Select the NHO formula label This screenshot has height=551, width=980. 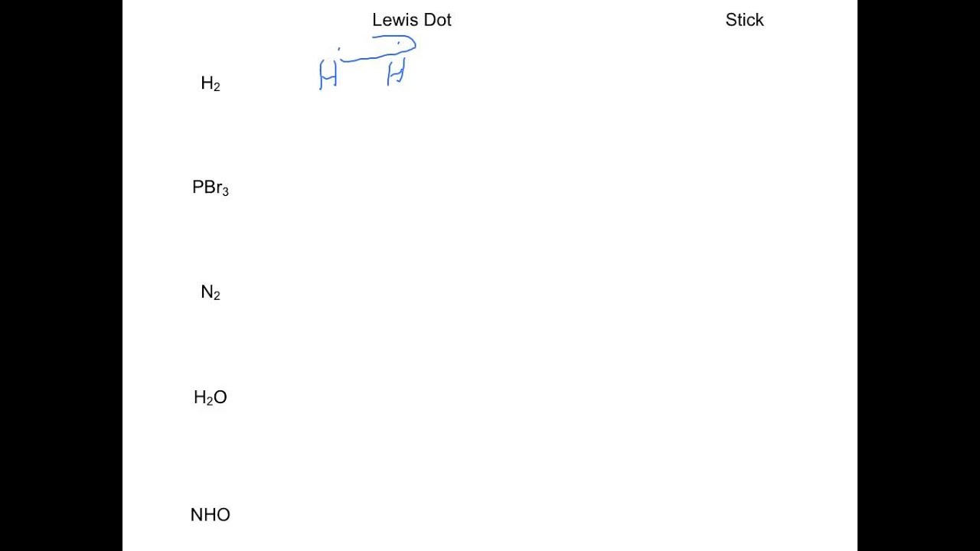tap(210, 515)
